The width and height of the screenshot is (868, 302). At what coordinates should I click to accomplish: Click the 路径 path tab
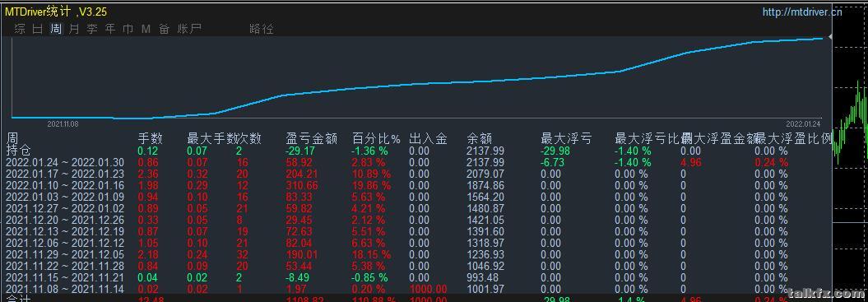(262, 29)
